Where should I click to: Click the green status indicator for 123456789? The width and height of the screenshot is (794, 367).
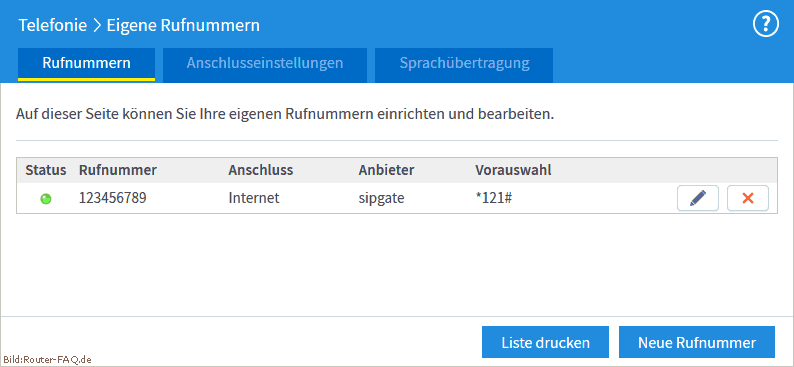[46, 198]
